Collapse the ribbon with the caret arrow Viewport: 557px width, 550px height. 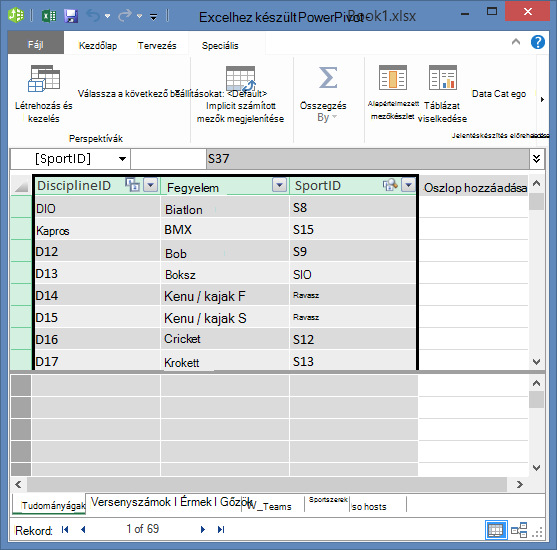(516, 42)
